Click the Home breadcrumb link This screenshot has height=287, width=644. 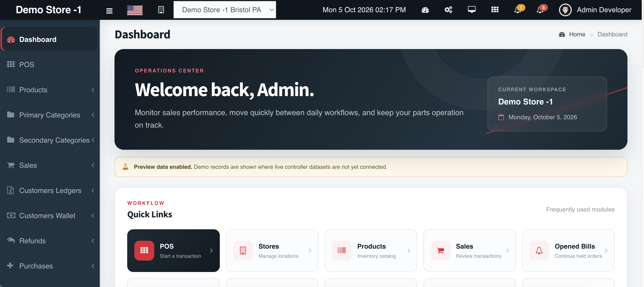click(577, 34)
